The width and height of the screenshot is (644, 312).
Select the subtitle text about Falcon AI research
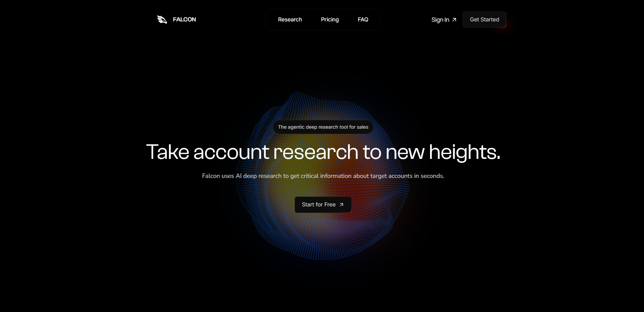point(323,176)
